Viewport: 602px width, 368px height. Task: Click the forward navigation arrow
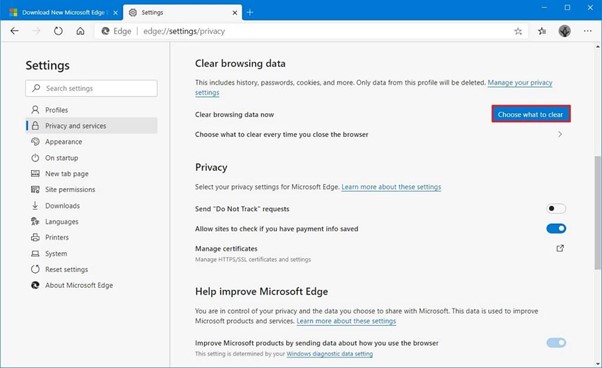tap(36, 31)
